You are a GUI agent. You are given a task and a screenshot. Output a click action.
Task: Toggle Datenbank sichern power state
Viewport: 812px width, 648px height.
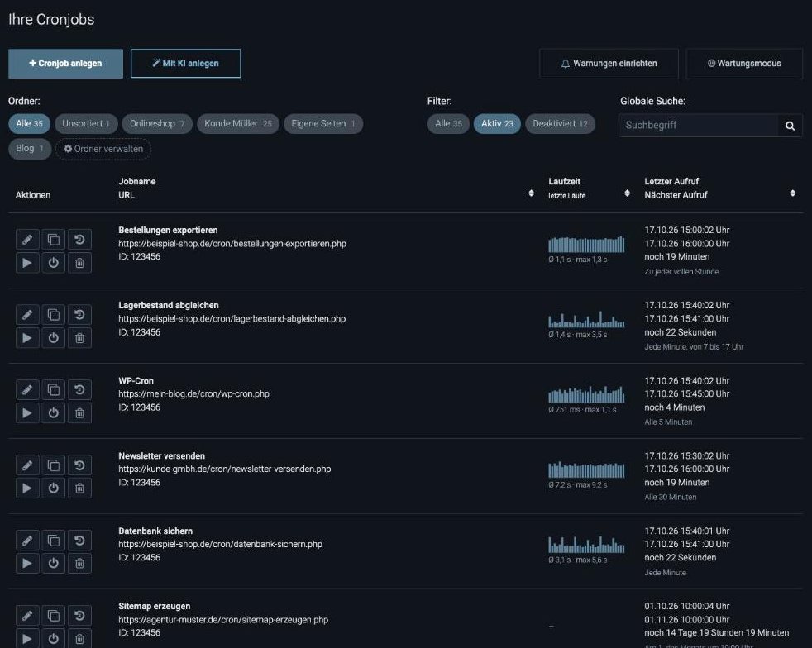pos(54,563)
